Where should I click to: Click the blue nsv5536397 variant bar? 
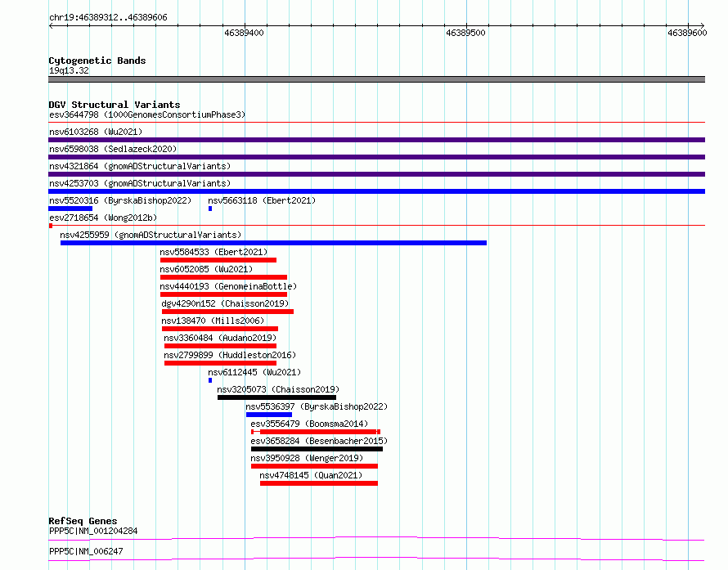(x=269, y=415)
